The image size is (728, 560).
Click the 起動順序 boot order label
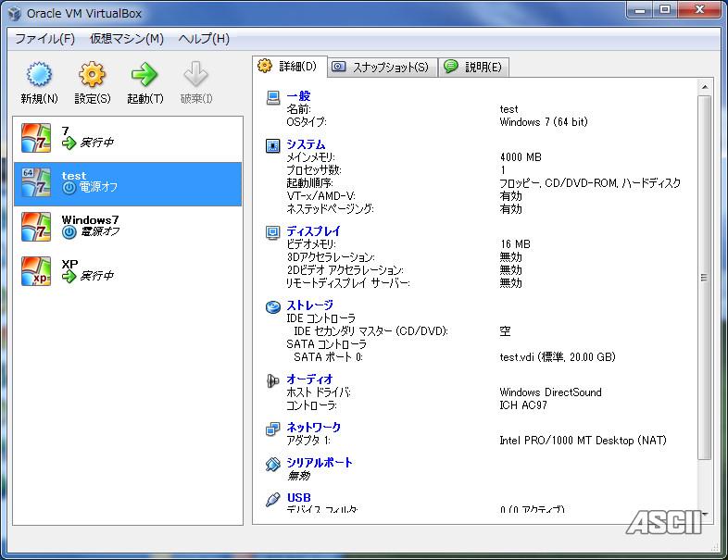click(309, 182)
